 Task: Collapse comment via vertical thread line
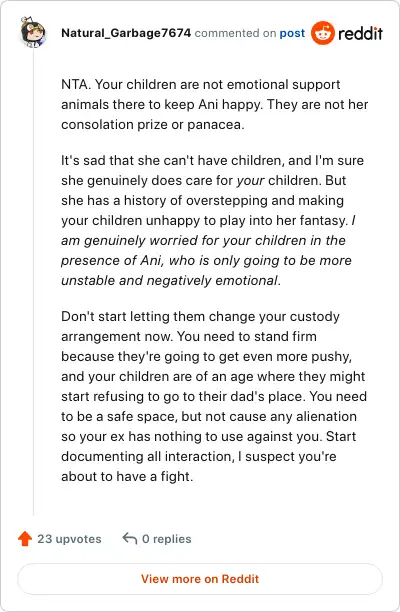point(33,281)
